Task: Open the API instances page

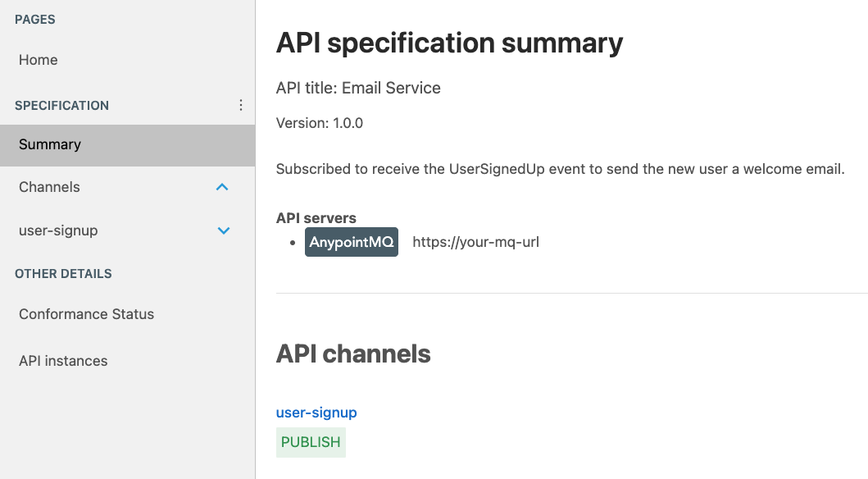Action: pos(62,360)
